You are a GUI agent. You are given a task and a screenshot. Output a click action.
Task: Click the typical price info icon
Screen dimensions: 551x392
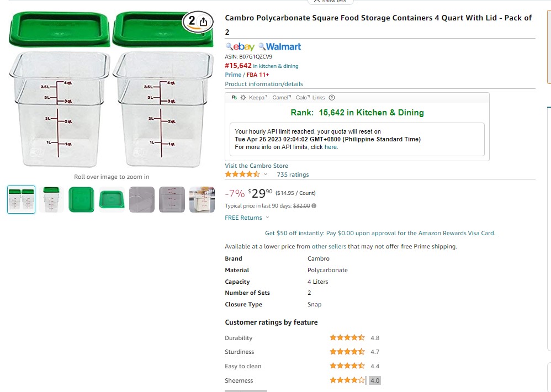(314, 206)
